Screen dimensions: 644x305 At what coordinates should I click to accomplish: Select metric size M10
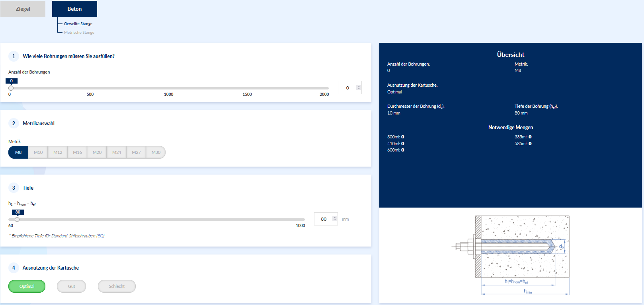tap(38, 152)
